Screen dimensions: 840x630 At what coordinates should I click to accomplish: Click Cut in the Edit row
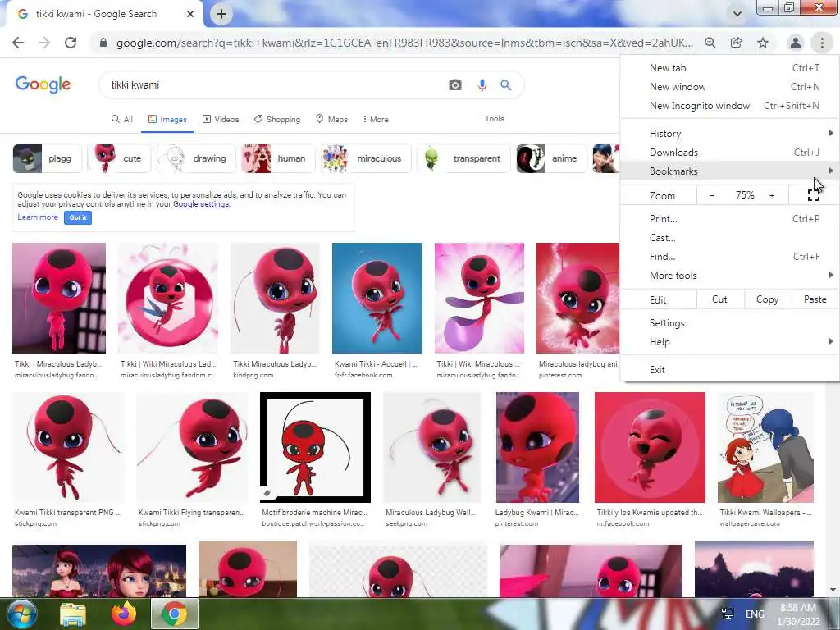(720, 299)
